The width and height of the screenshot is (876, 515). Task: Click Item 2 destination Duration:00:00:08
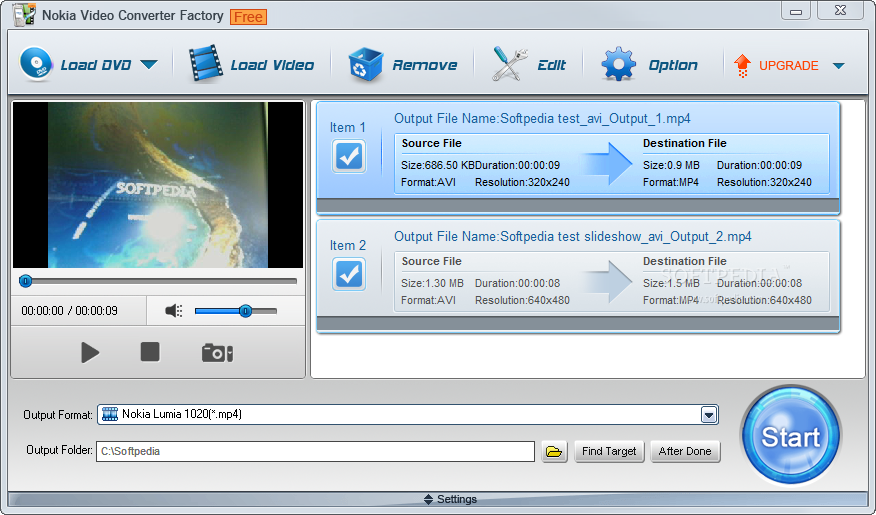click(x=759, y=283)
